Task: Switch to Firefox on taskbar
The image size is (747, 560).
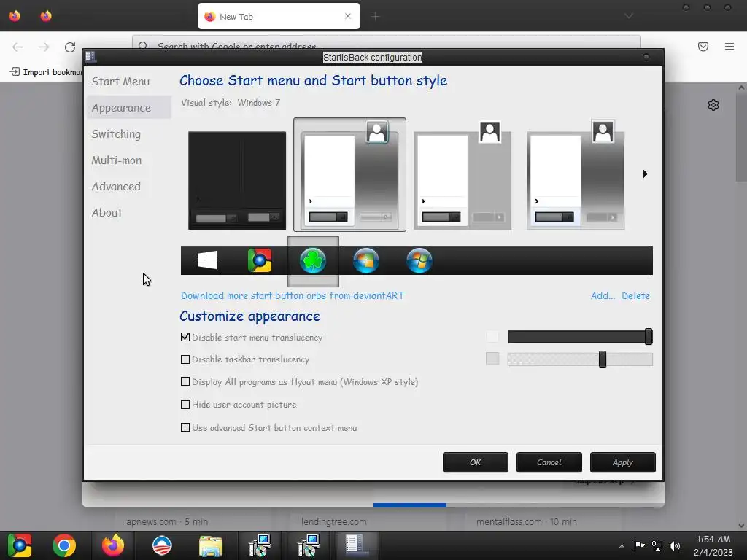Action: point(113,545)
